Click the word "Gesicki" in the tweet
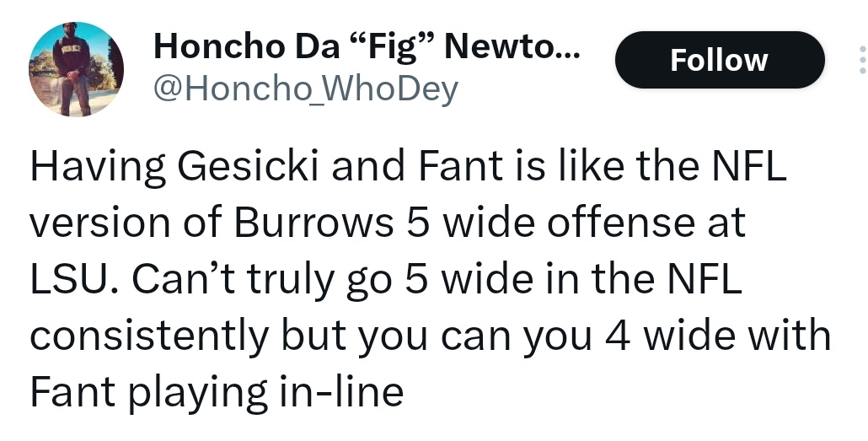Viewport: 868px width, 441px height. tap(248, 166)
